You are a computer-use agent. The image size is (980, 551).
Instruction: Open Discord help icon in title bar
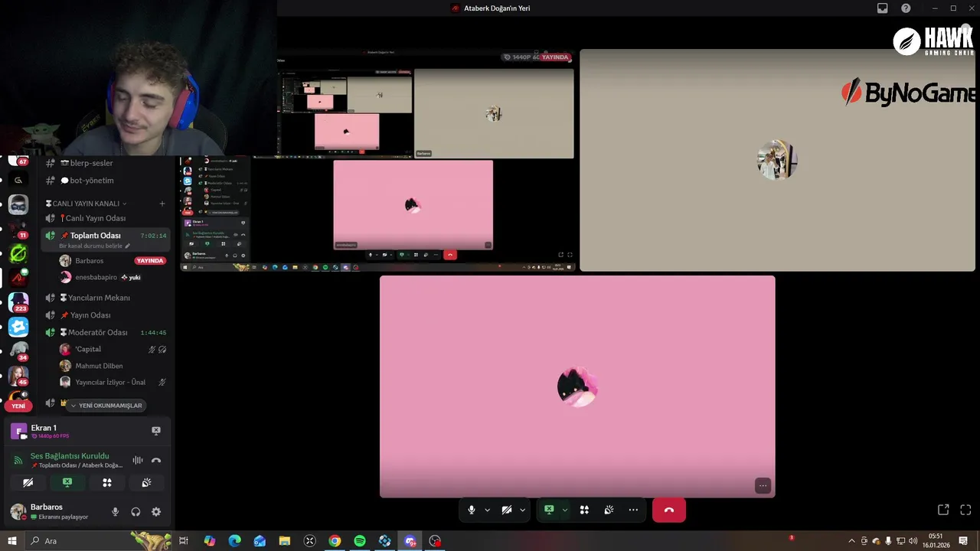click(906, 8)
